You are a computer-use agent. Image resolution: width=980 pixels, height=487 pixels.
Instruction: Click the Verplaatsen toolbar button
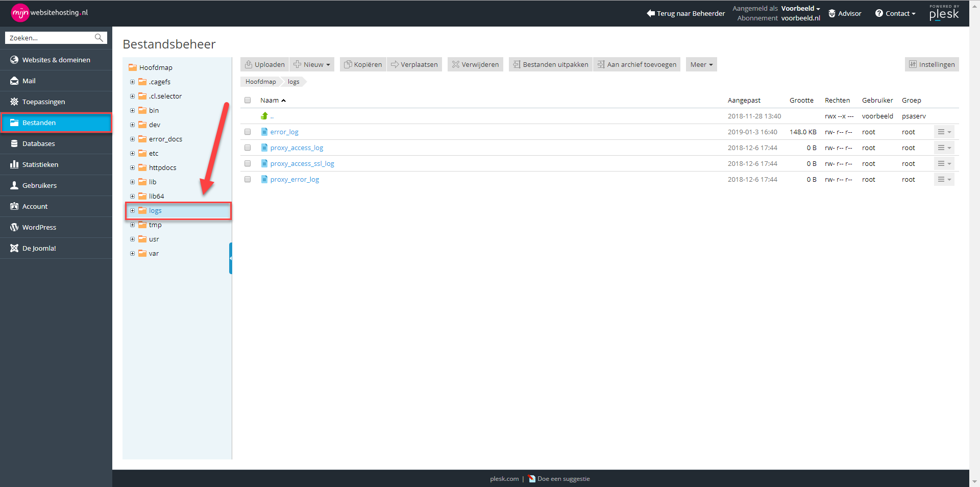pos(414,64)
